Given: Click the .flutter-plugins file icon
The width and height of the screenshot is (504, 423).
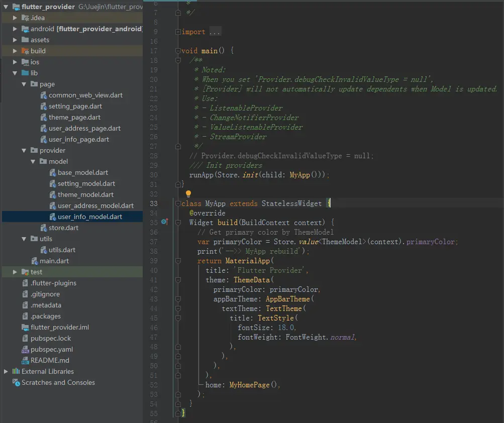Looking at the screenshot, I should pos(25,283).
